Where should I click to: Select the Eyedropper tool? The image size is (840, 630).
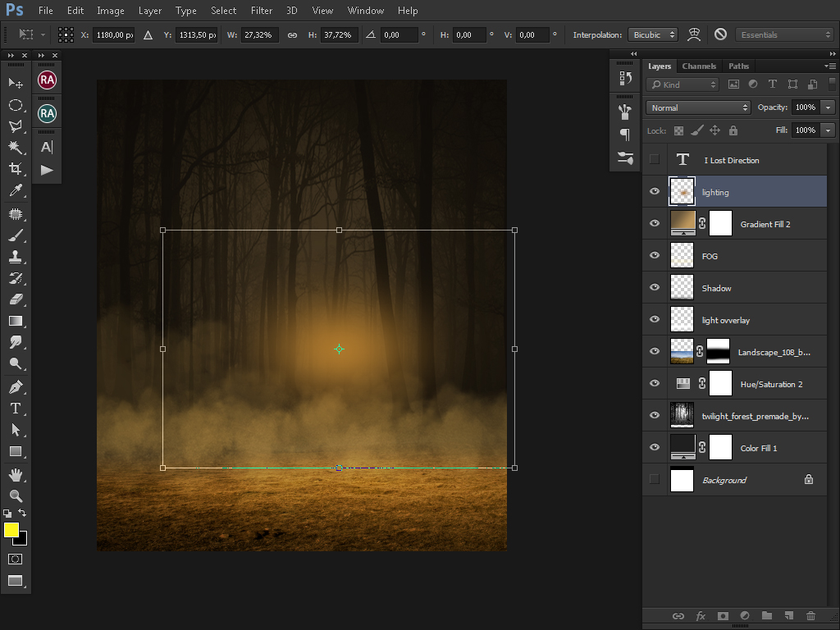(15, 190)
